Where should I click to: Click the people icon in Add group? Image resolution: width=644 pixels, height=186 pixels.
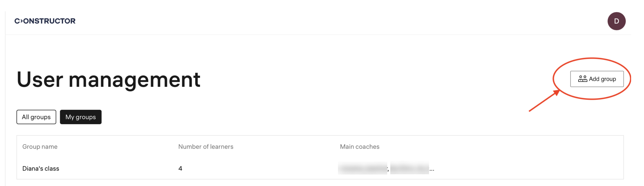[x=582, y=79]
